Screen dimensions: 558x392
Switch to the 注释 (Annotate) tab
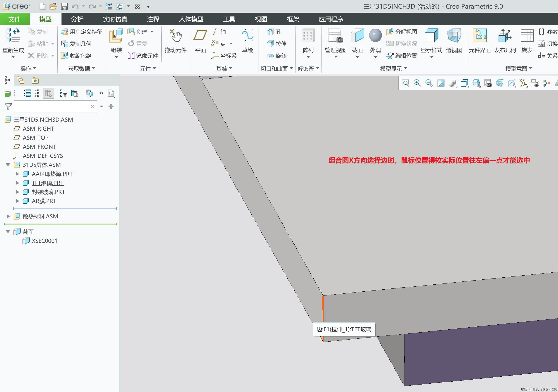pyautogui.click(x=153, y=19)
